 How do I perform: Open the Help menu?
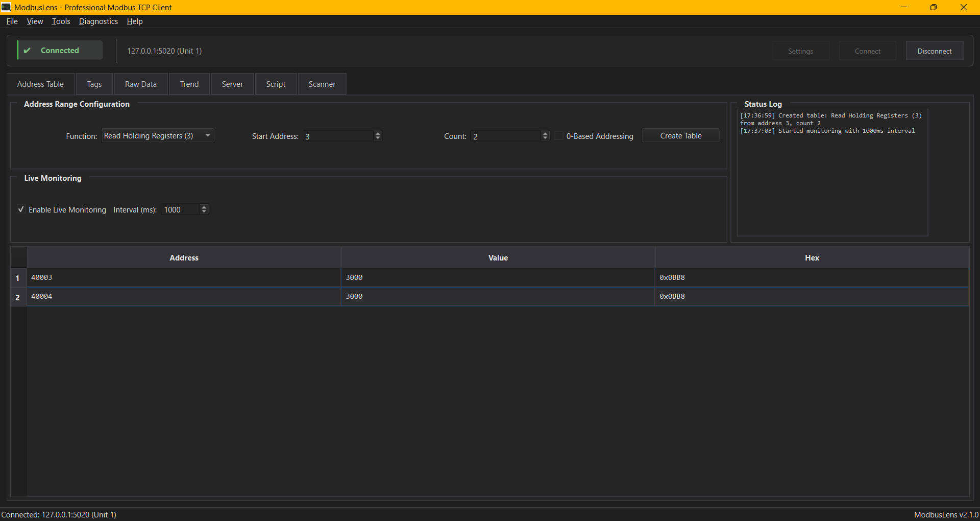tap(135, 21)
